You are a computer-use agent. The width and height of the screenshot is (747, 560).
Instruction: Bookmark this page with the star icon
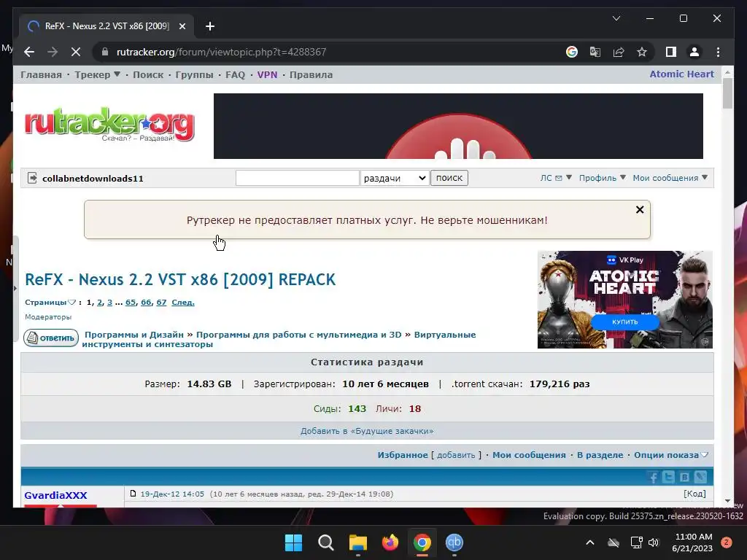click(642, 52)
